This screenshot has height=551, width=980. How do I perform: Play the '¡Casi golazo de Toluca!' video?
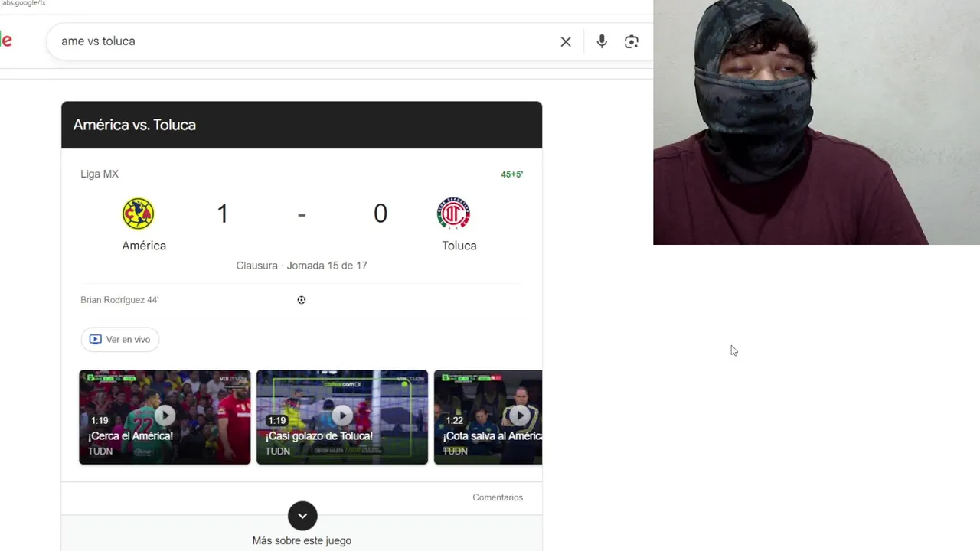(342, 417)
